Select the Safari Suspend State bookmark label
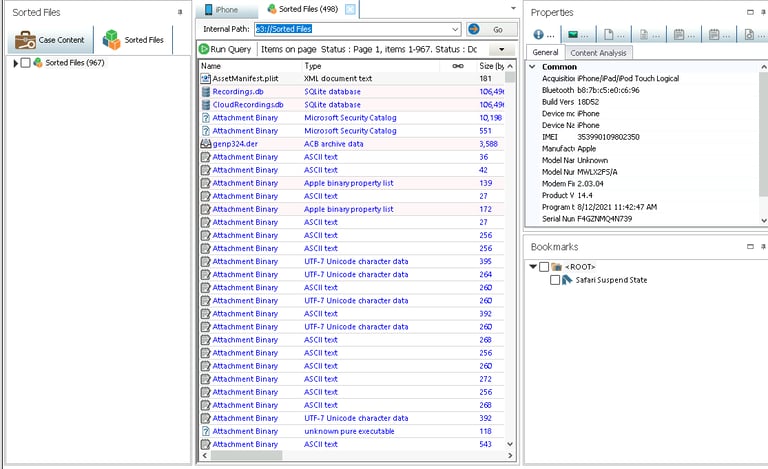Image resolution: width=768 pixels, height=469 pixels. pos(611,280)
